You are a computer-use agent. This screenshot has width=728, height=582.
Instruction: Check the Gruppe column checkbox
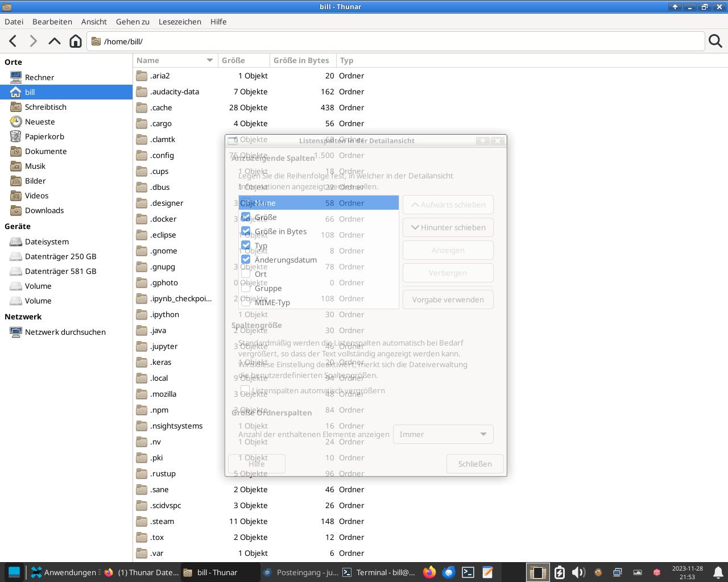[x=246, y=288]
